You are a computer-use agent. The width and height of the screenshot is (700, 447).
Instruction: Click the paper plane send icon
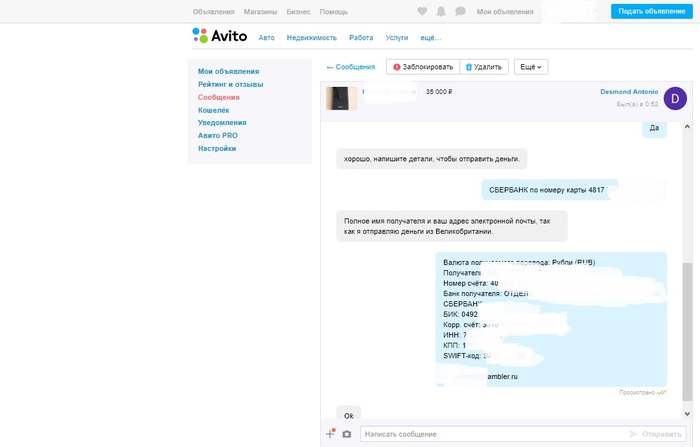coord(632,434)
